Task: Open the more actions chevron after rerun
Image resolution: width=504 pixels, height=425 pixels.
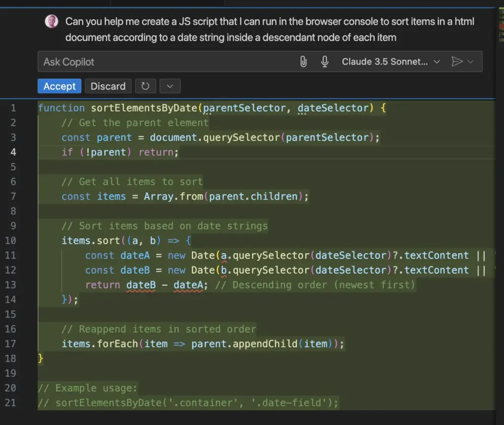Action: (170, 86)
